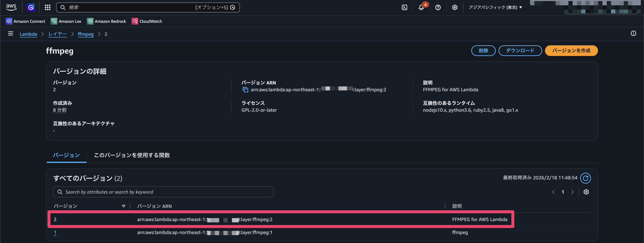
Task: Open the navigation sidebar hamburger menu
Action: (x=10, y=34)
